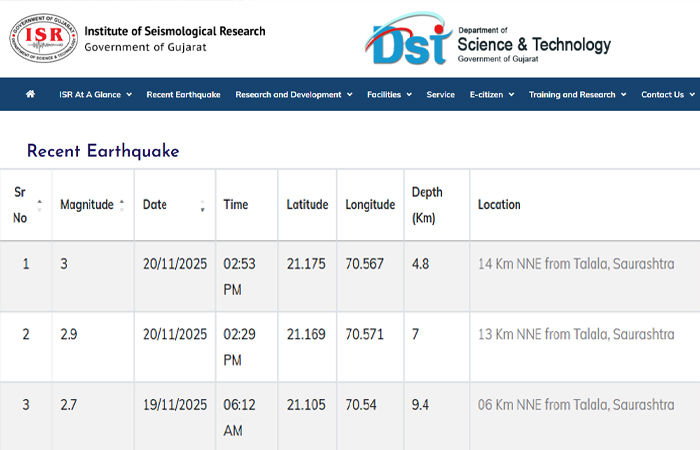The width and height of the screenshot is (700, 450).
Task: Sort table by Sr No column arrows
Action: pyautogui.click(x=40, y=205)
